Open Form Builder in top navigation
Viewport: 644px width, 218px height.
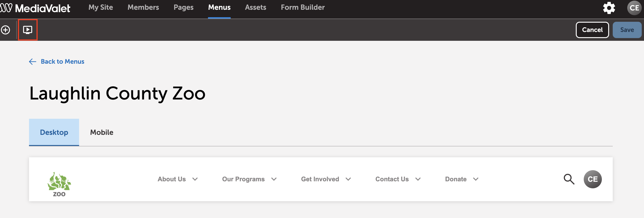(303, 7)
